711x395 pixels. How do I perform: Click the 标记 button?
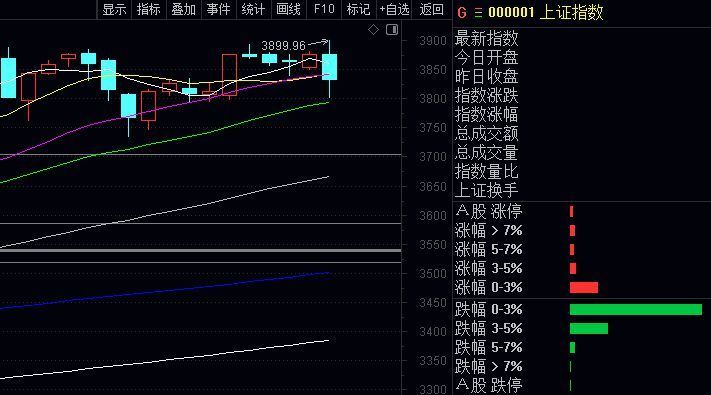[x=359, y=9]
